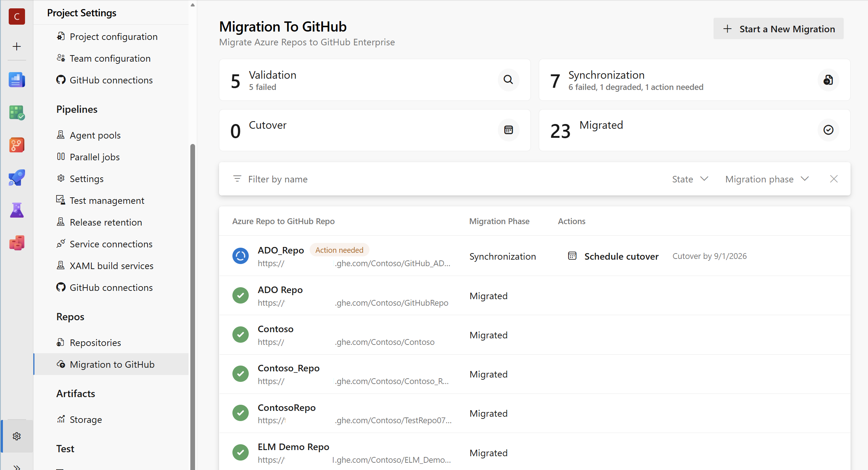Open the GitHubRepo URL under ADO Repo
The image size is (868, 470).
pyautogui.click(x=353, y=303)
